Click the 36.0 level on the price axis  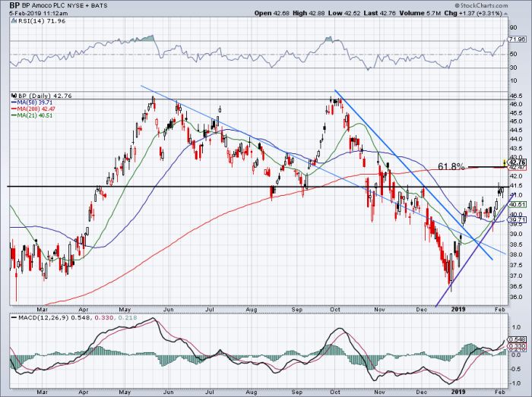tap(516, 297)
